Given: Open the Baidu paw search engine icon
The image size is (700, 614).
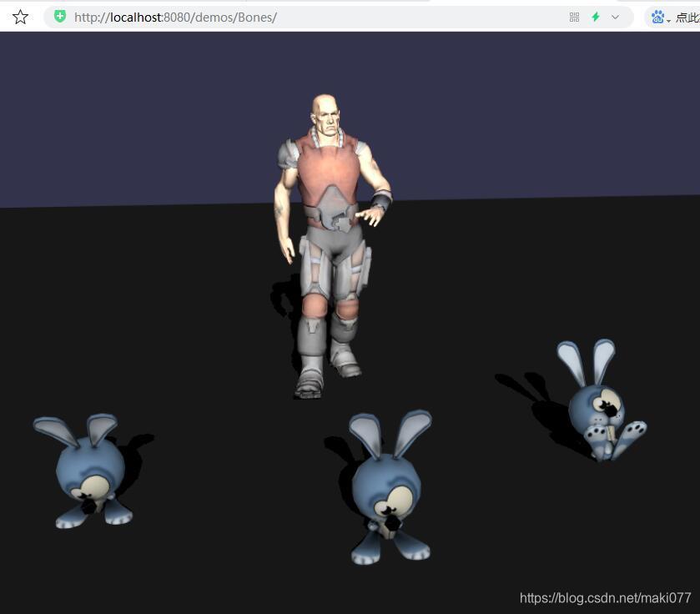Looking at the screenshot, I should (x=657, y=18).
